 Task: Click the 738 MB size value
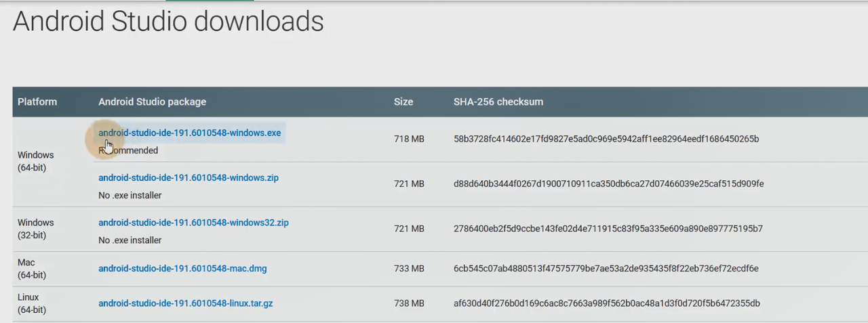tap(409, 303)
